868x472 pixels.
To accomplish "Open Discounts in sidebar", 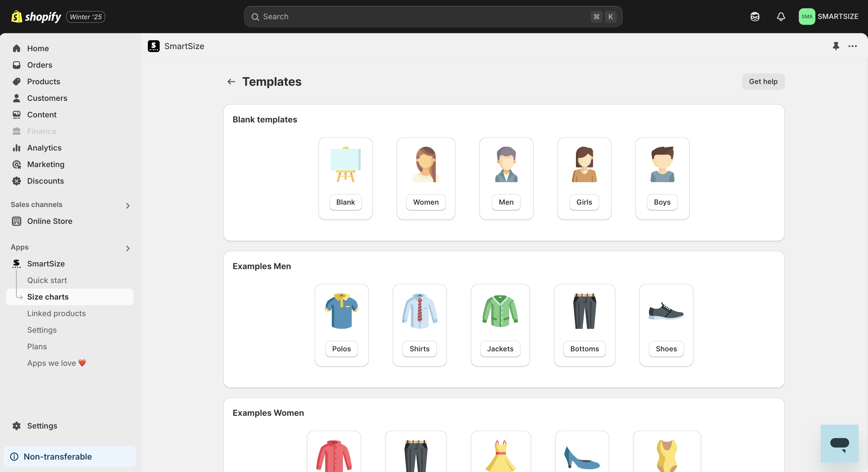I will click(x=70, y=181).
